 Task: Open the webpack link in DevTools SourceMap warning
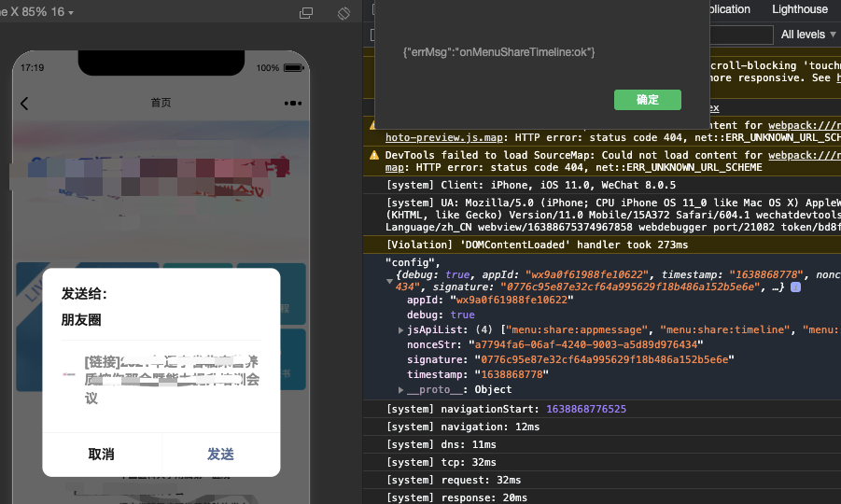click(805, 155)
